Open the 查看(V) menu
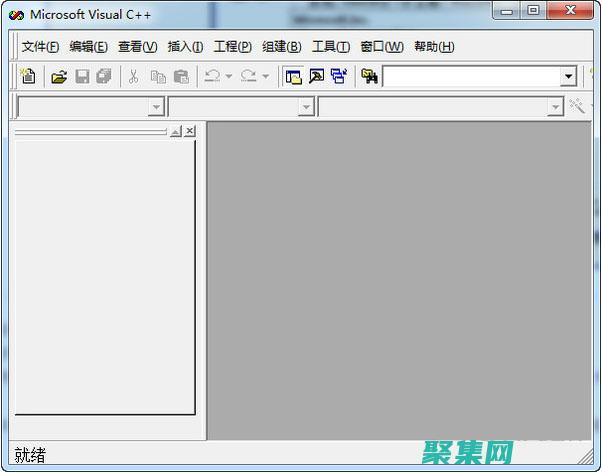602x474 pixels. point(138,47)
